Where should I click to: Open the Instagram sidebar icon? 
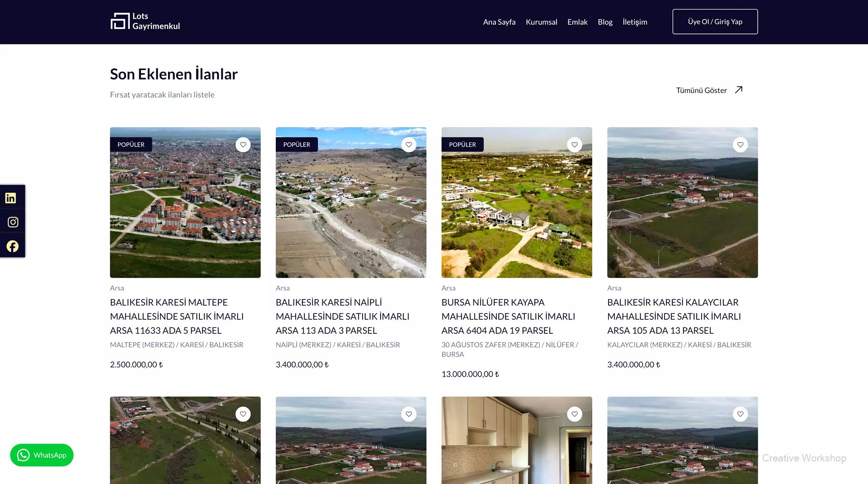tap(13, 222)
